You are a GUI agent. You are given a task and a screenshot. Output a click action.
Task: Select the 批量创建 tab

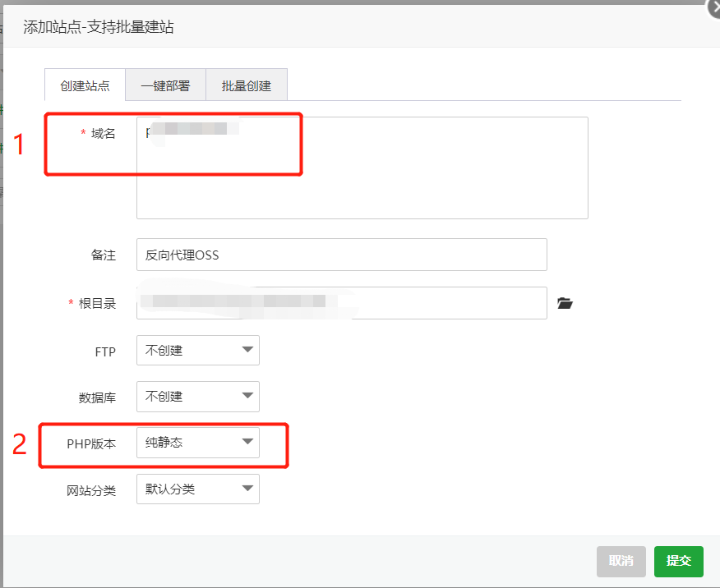pyautogui.click(x=246, y=85)
